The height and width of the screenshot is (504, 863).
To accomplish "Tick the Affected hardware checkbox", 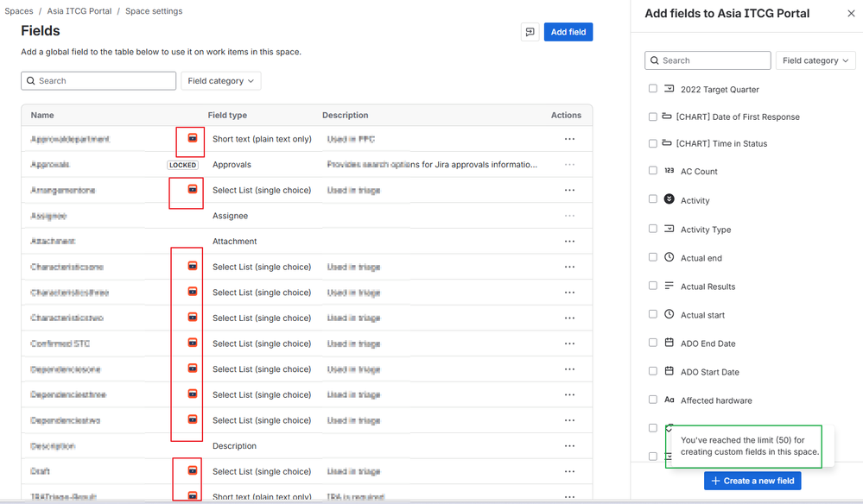I will 653,400.
